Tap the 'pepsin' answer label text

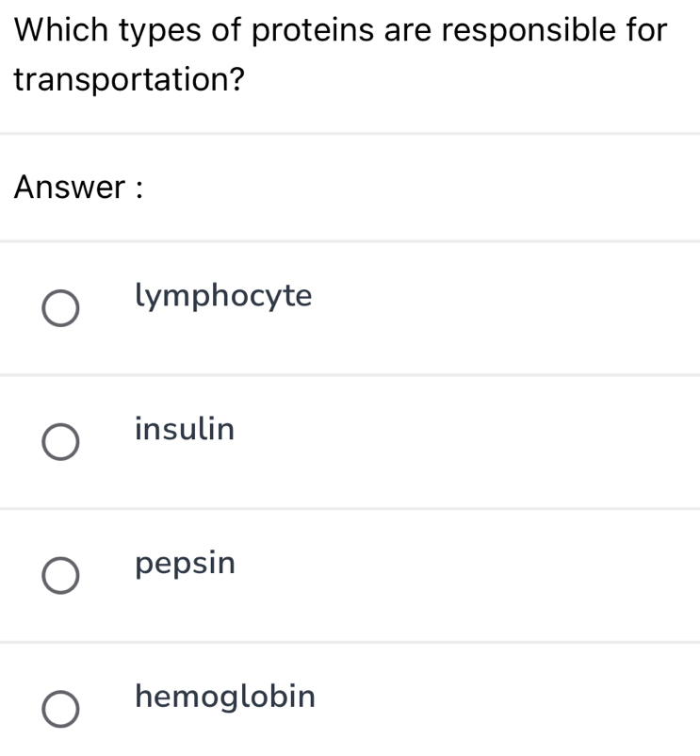click(x=186, y=565)
